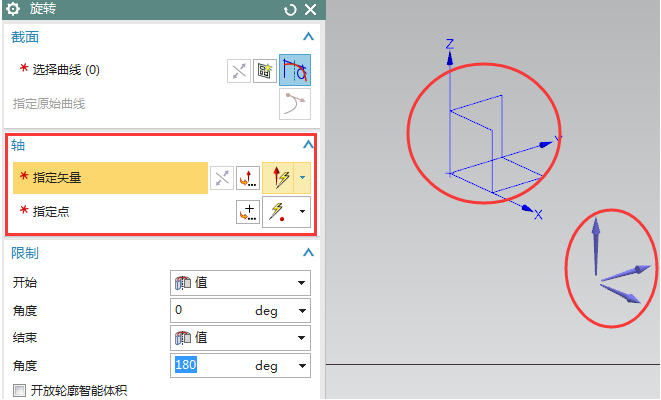Reset the Revolve dialog with the reset icon
This screenshot has width=661, height=400.
[x=291, y=9]
